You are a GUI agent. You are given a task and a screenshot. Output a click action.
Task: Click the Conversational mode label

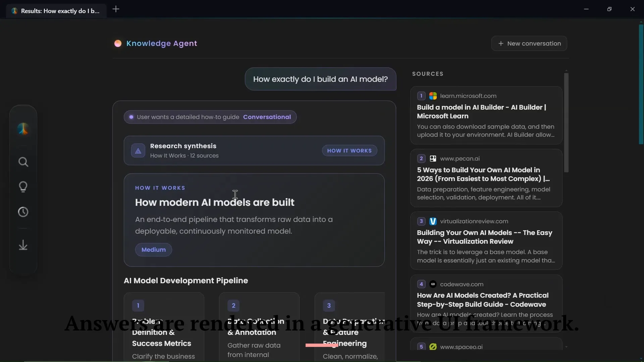[267, 117]
